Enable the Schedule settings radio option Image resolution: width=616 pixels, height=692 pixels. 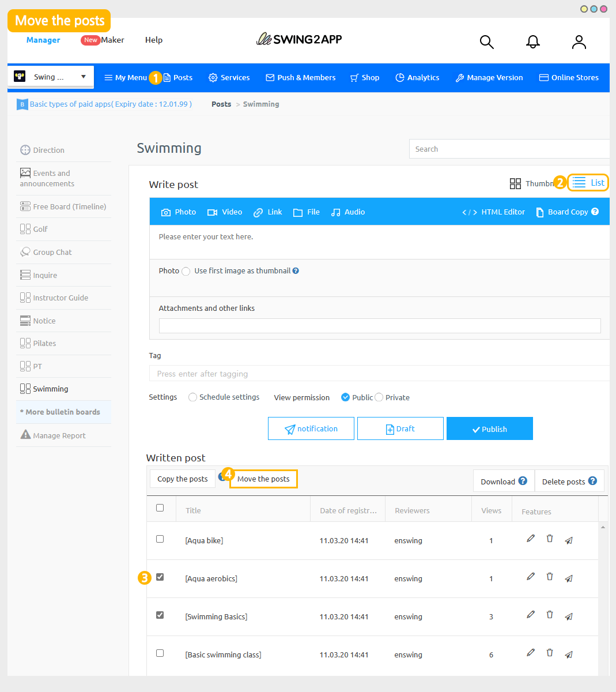192,397
